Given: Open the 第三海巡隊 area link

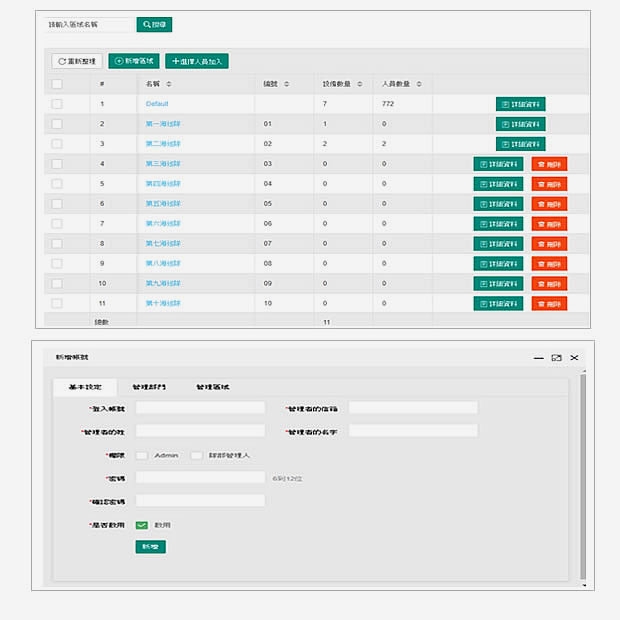Looking at the screenshot, I should coord(163,164).
